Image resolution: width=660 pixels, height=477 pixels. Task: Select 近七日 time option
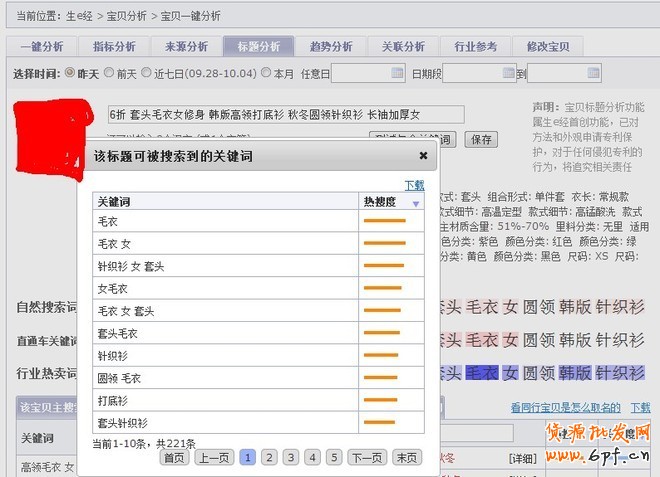point(146,72)
